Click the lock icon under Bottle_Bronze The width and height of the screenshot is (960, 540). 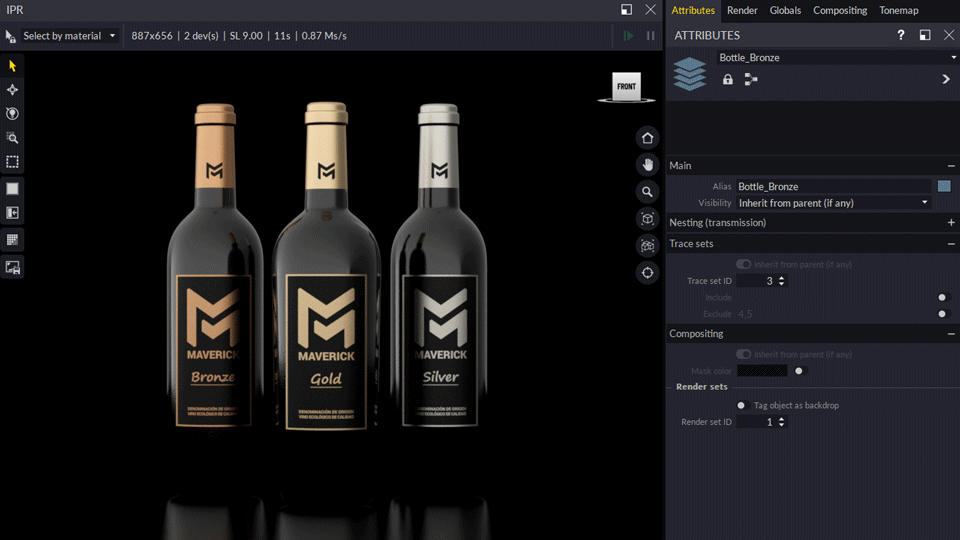(x=727, y=79)
